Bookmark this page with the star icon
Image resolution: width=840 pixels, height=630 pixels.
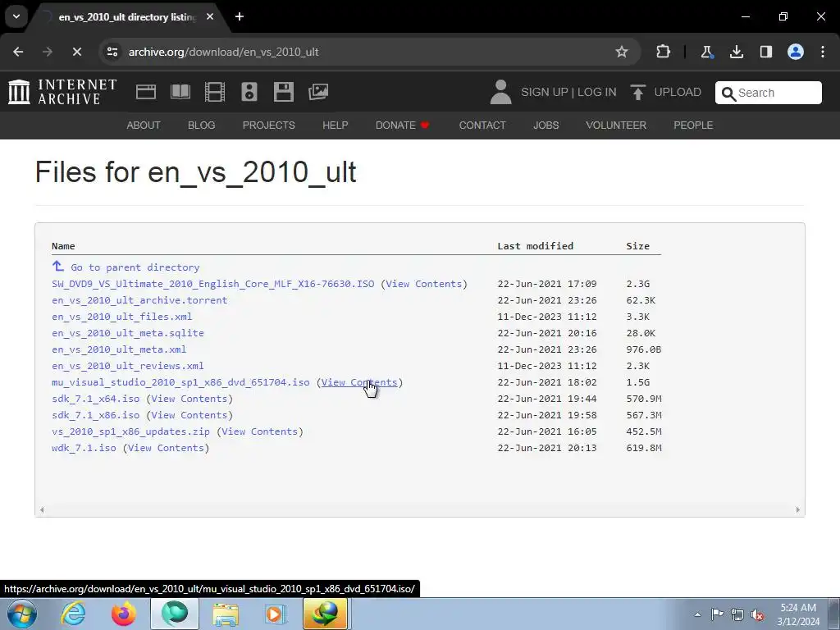(622, 52)
